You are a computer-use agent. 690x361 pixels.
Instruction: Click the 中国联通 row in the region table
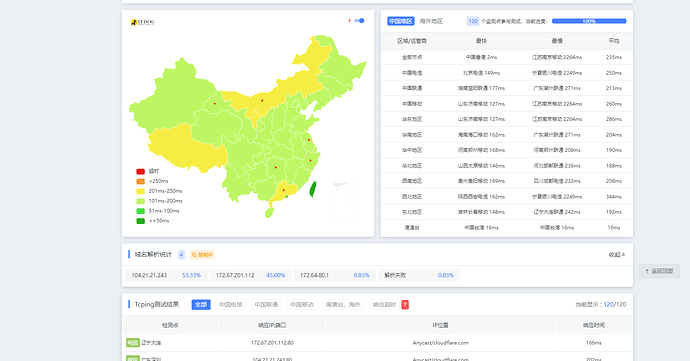(507, 88)
